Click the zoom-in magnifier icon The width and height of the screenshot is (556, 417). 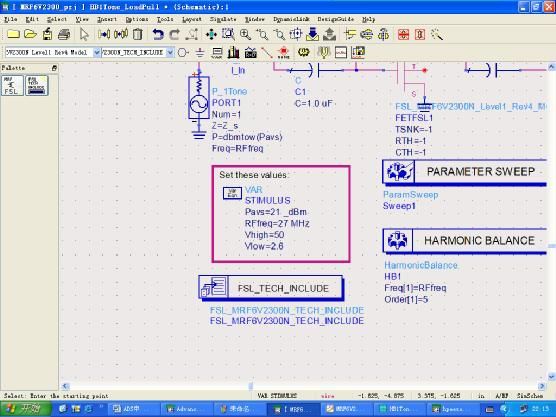(245, 34)
